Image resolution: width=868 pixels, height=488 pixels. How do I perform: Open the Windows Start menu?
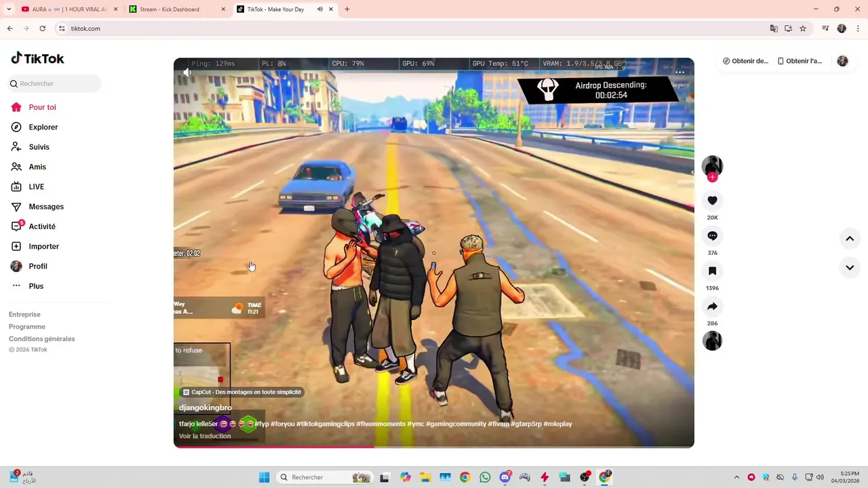pos(264,477)
